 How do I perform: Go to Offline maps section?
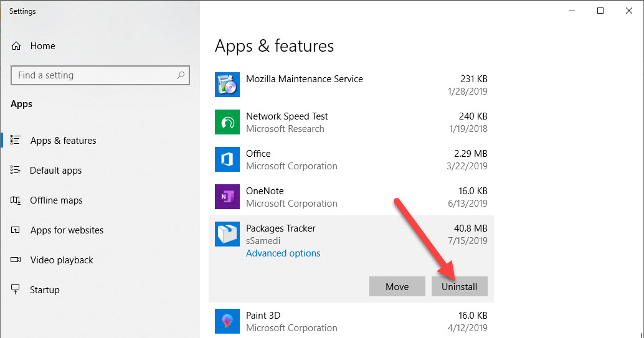point(56,200)
